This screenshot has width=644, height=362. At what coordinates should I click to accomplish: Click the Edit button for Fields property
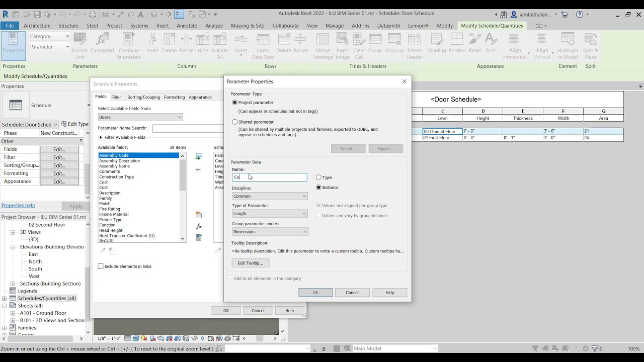(59, 149)
